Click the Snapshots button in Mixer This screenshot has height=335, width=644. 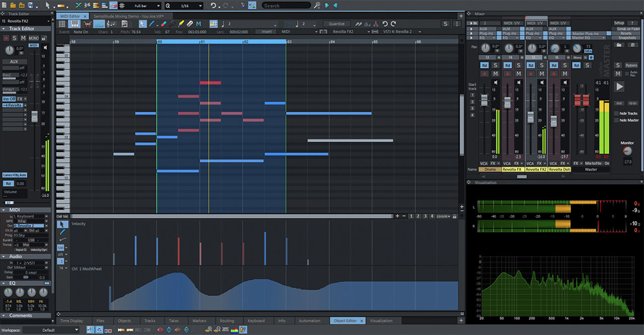[627, 38]
